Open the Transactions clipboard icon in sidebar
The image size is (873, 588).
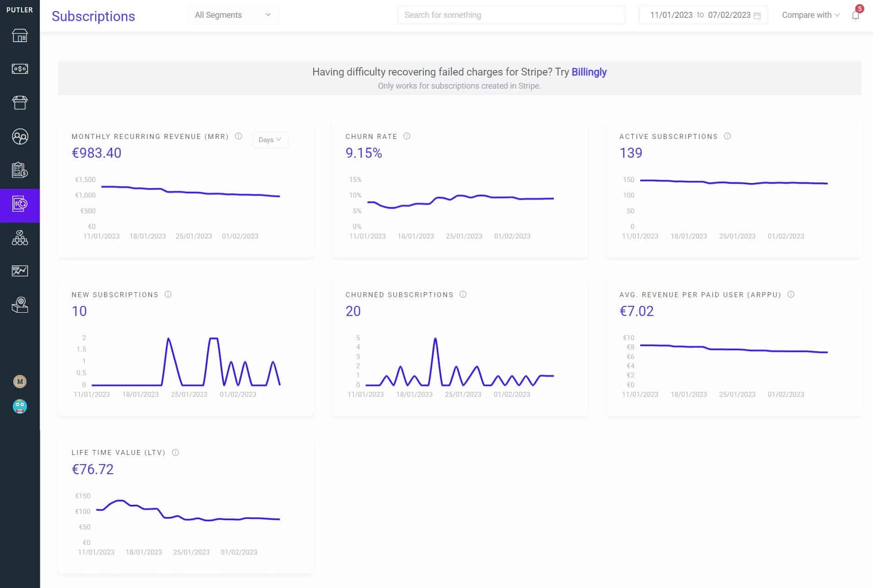20,170
